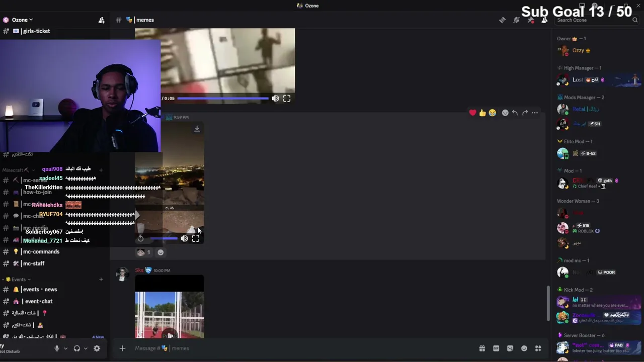
Task: Show pinned messages
Action: pyautogui.click(x=530, y=20)
